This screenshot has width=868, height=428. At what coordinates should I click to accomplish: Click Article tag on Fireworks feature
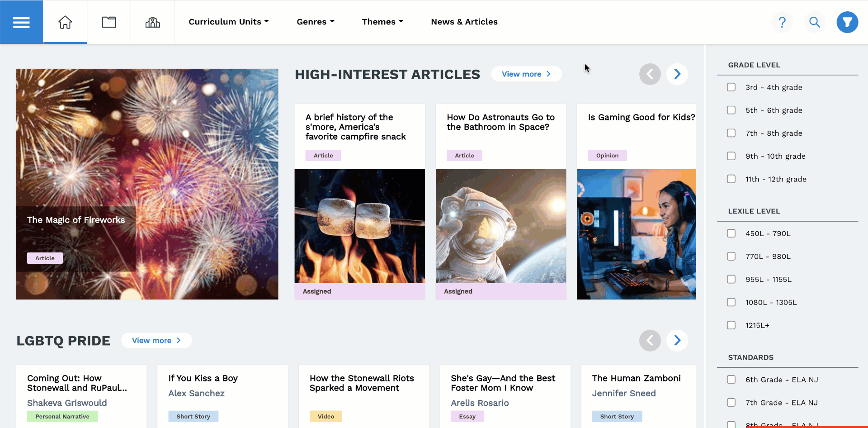[45, 258]
